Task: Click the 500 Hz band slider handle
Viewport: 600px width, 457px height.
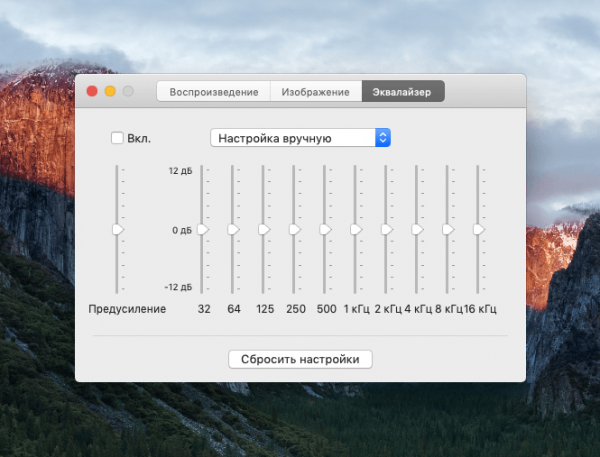Action: pos(325,229)
